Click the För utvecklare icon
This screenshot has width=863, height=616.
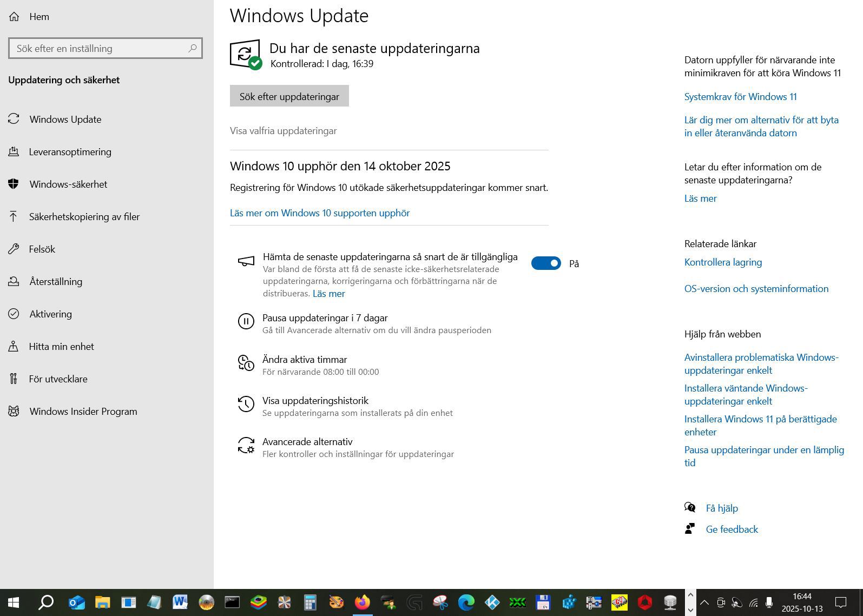[x=14, y=379]
